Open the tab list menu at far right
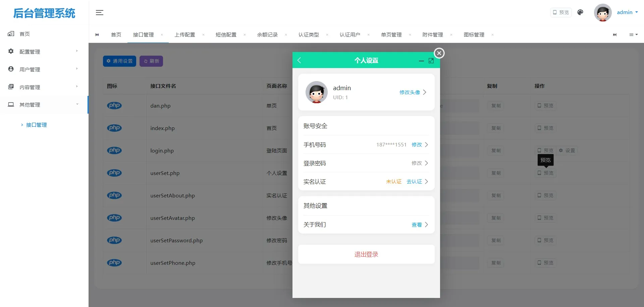This screenshot has width=644, height=307. 633,35
